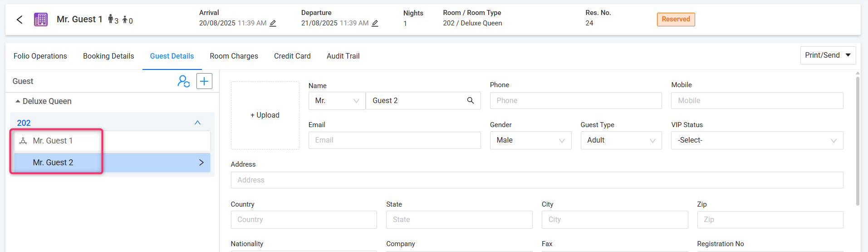Collapse the Deluxe Queen room type group
This screenshot has height=252, width=868.
[x=18, y=101]
